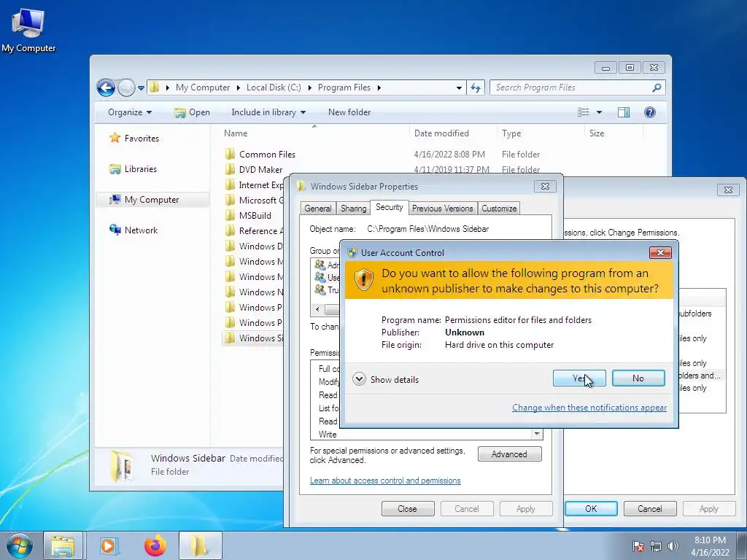Click My Computer in the address bar
747x560 pixels.
203,87
